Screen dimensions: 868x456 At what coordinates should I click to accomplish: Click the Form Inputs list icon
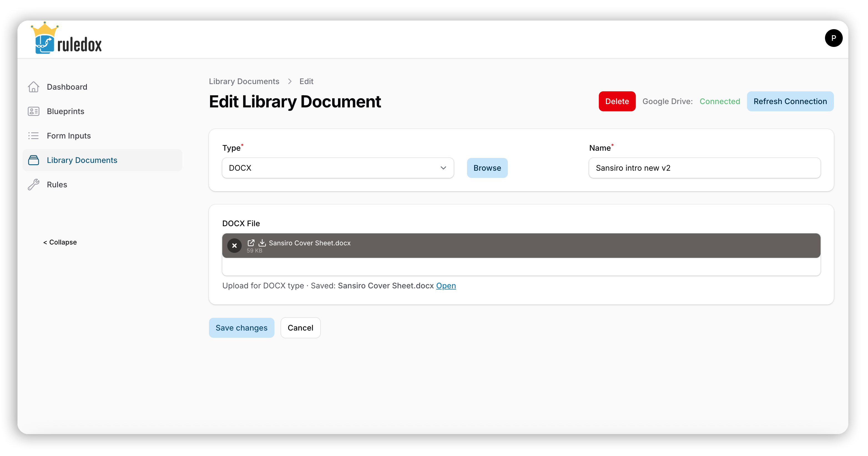point(33,136)
